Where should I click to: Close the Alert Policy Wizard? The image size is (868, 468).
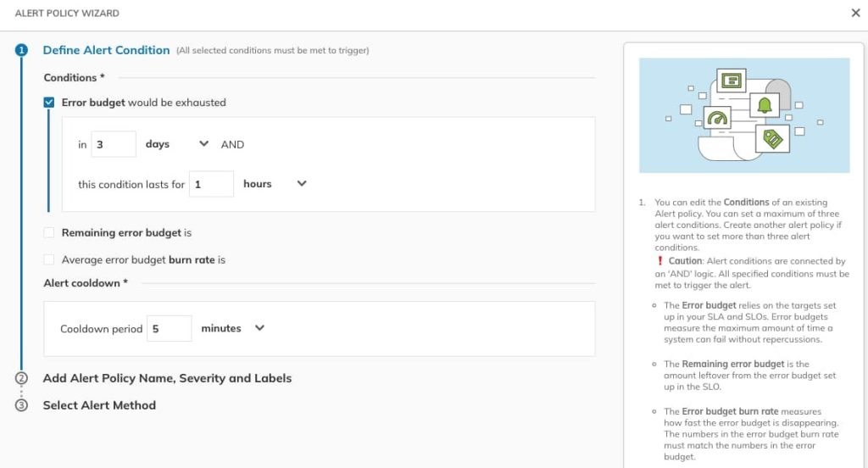pyautogui.click(x=855, y=13)
